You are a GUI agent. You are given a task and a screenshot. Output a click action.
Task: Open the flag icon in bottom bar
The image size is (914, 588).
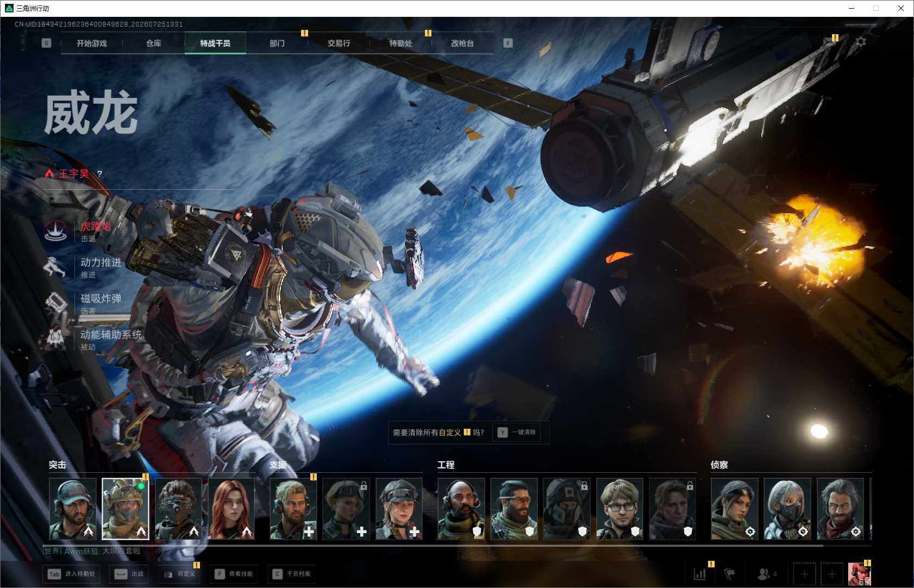click(729, 573)
